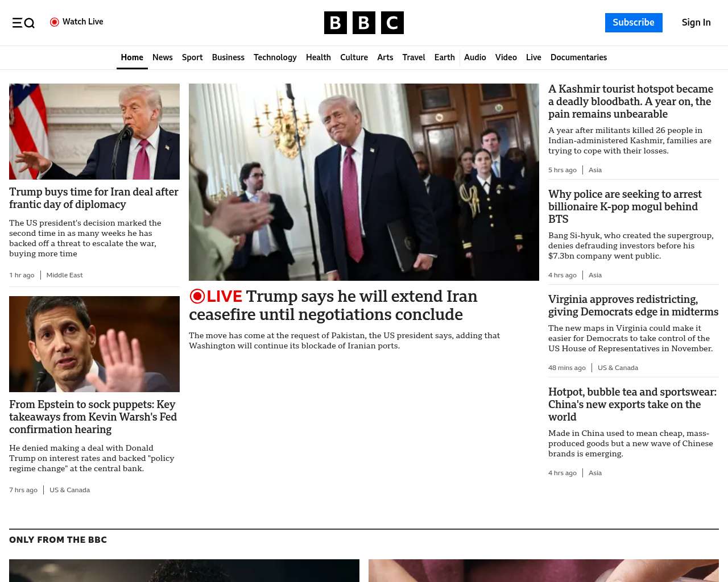Click Middle East category tag

64,275
